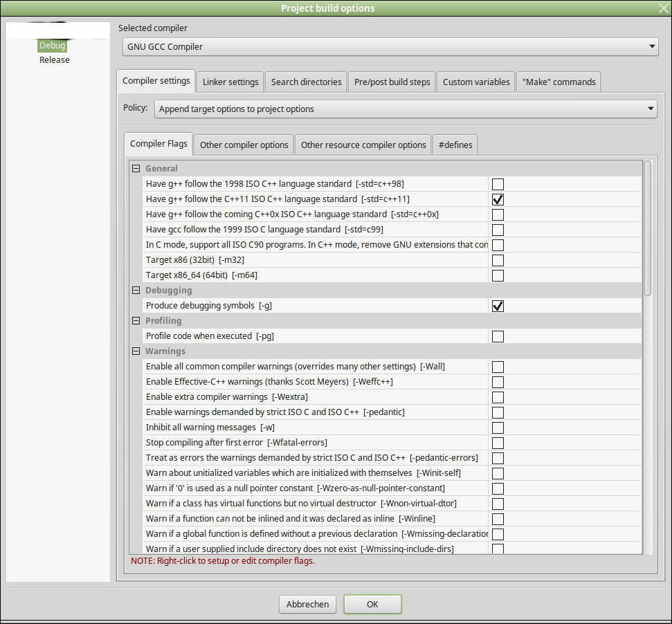Select the 'Produce debugging symbols' row text
This screenshot has width=672, height=624.
coord(209,305)
